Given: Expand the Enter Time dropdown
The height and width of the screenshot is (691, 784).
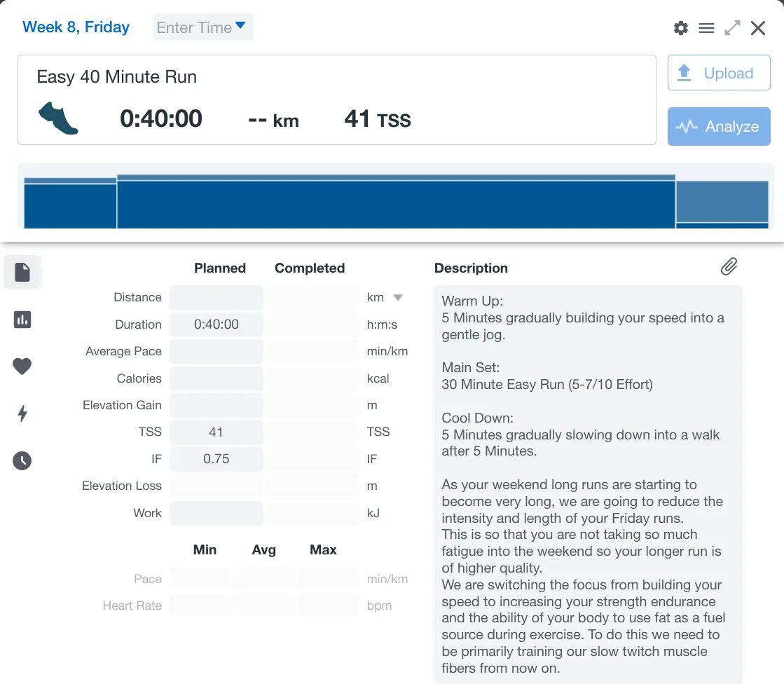Looking at the screenshot, I should [202, 27].
